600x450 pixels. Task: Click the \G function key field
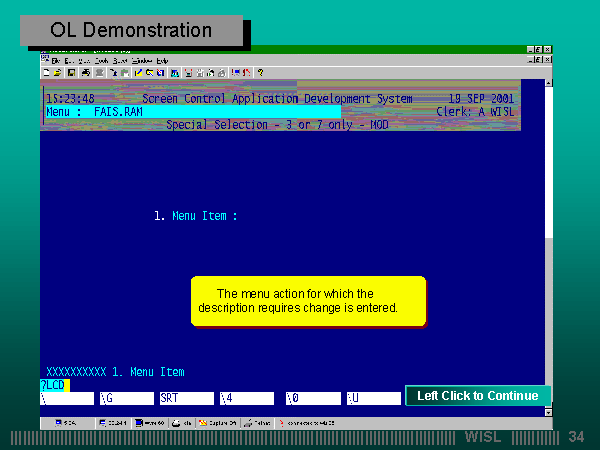[125, 398]
